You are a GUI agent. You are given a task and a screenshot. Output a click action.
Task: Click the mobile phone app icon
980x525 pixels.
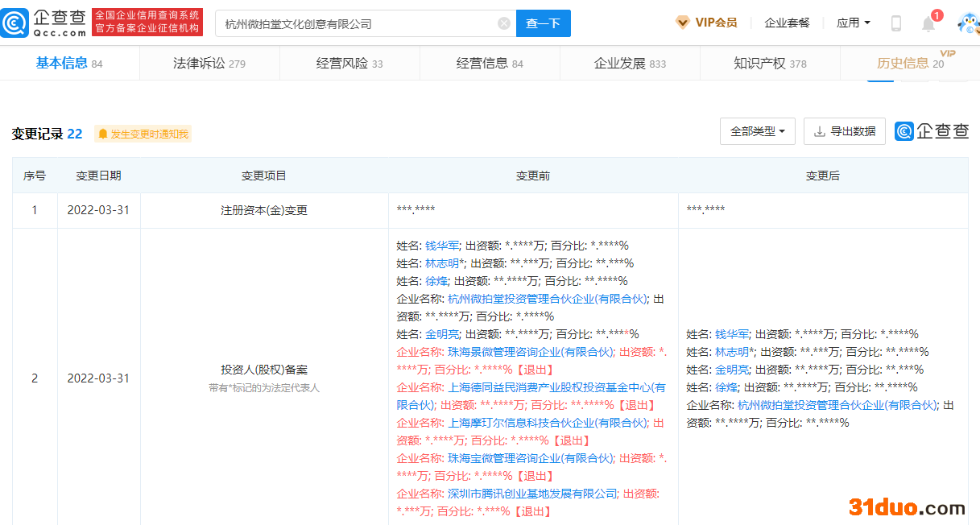(895, 23)
